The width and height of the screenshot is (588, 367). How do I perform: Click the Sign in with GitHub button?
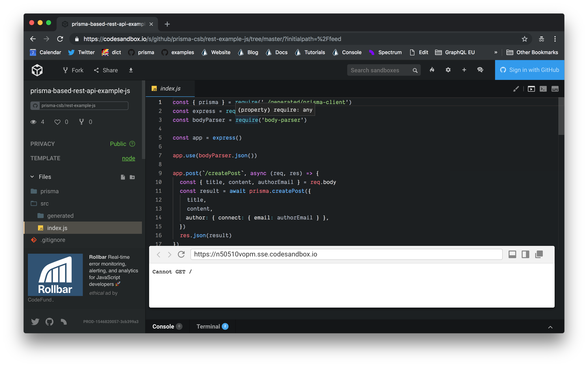tap(529, 70)
